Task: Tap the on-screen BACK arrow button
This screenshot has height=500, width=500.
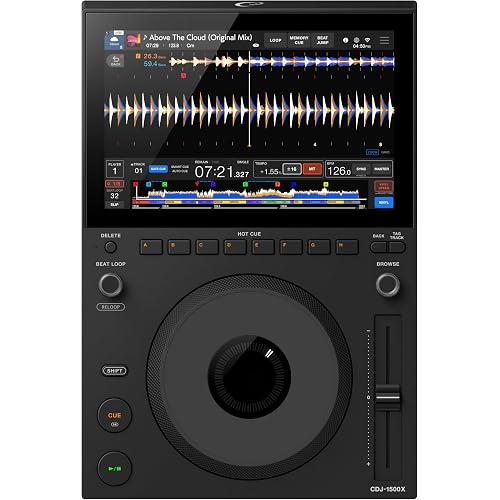Action: [x=115, y=61]
